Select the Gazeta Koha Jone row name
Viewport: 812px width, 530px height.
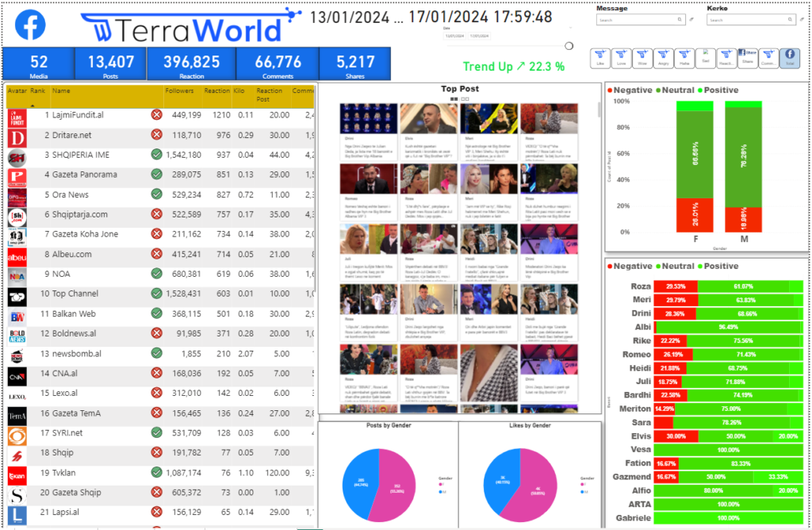[85, 234]
